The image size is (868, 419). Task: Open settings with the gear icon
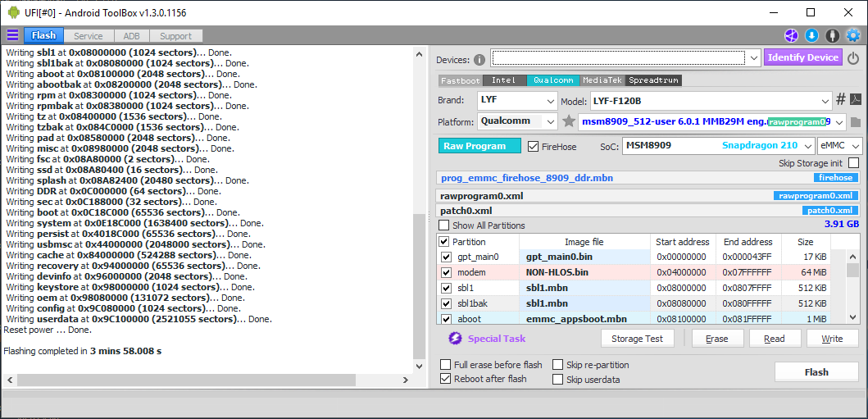(x=853, y=36)
